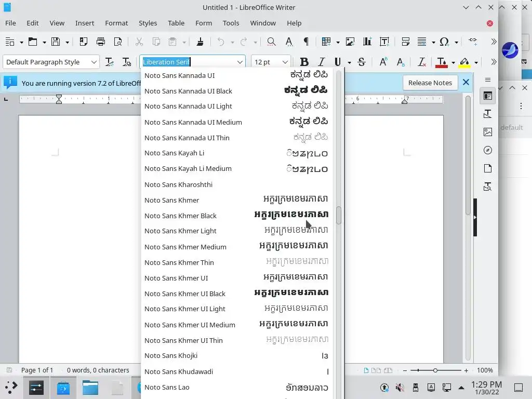Click the Insert Hyperlink icon
The image size is (532, 399).
[x=473, y=41]
